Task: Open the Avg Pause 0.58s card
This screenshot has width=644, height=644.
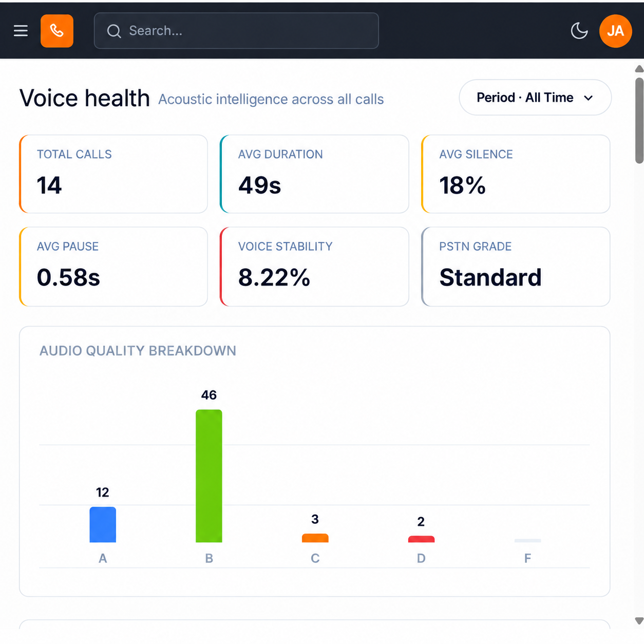Action: (x=113, y=267)
